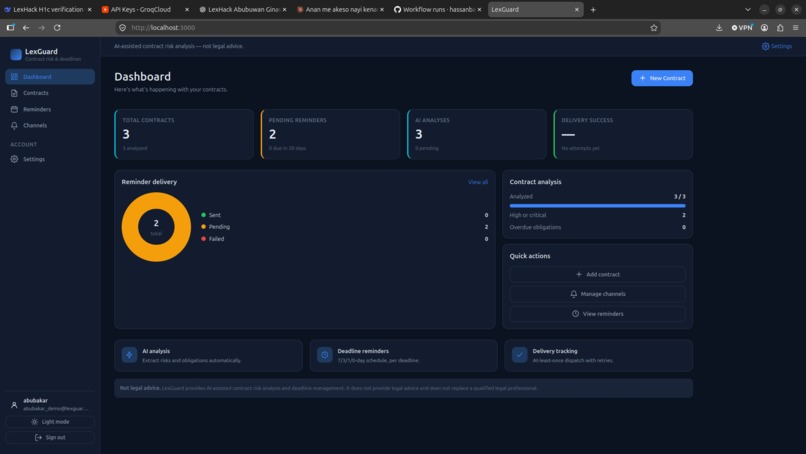Toggle Light mode

[x=50, y=422]
